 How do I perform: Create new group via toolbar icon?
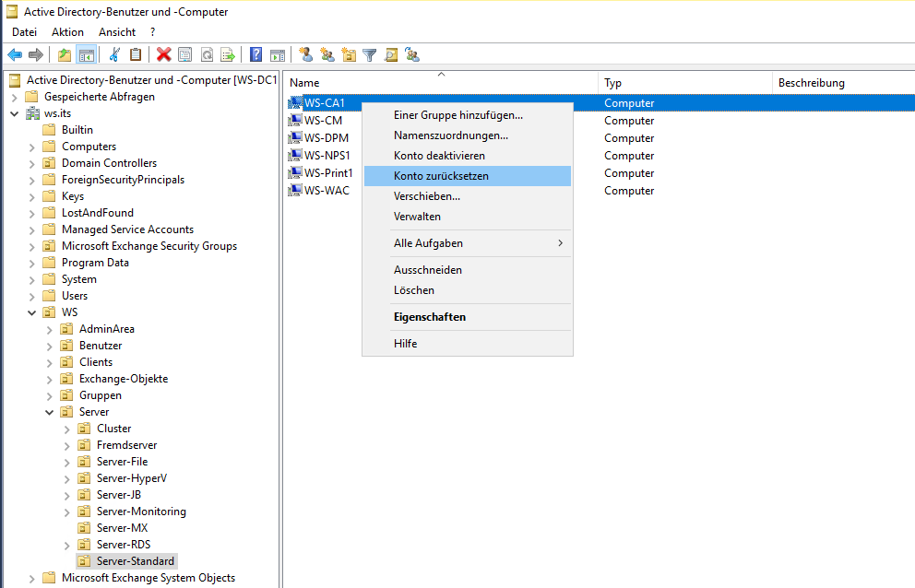pyautogui.click(x=327, y=54)
